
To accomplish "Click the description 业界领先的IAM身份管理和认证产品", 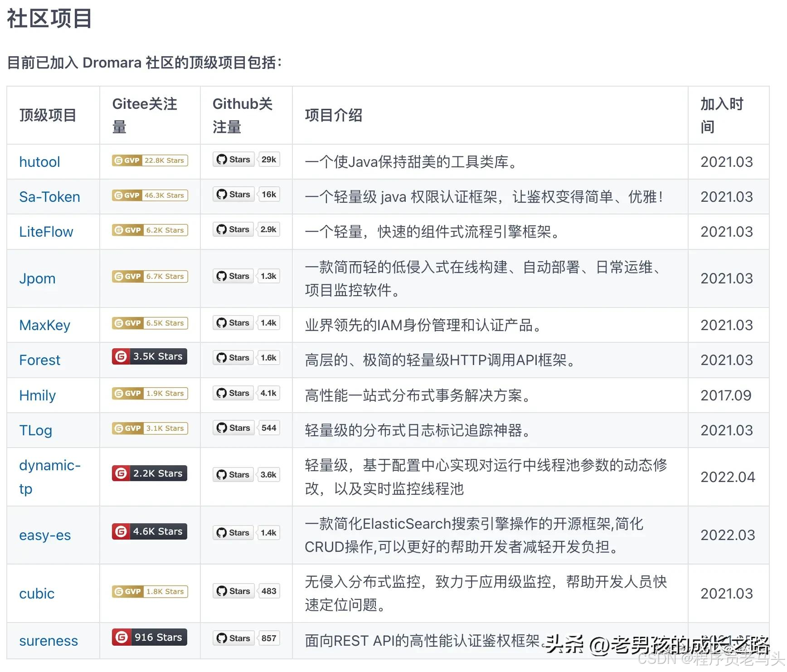I will (x=423, y=325).
